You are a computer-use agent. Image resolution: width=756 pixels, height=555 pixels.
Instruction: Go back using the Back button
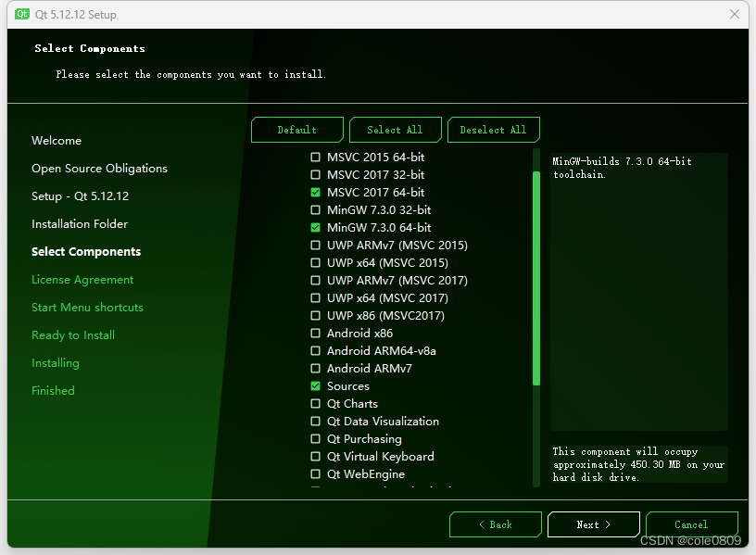496,524
